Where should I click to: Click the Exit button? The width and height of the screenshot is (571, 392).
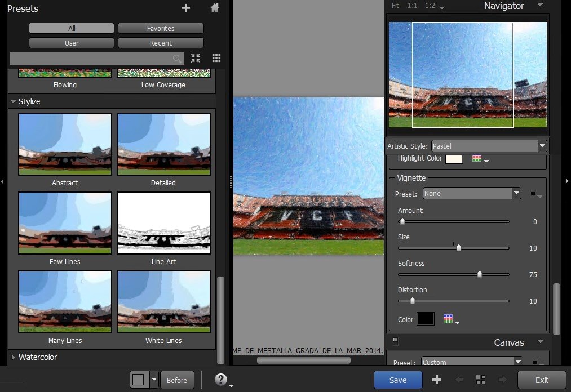click(542, 380)
